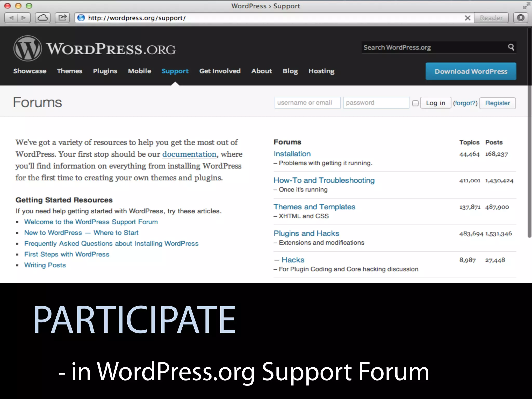
Task: Open the Plugins menu item
Action: click(x=105, y=71)
